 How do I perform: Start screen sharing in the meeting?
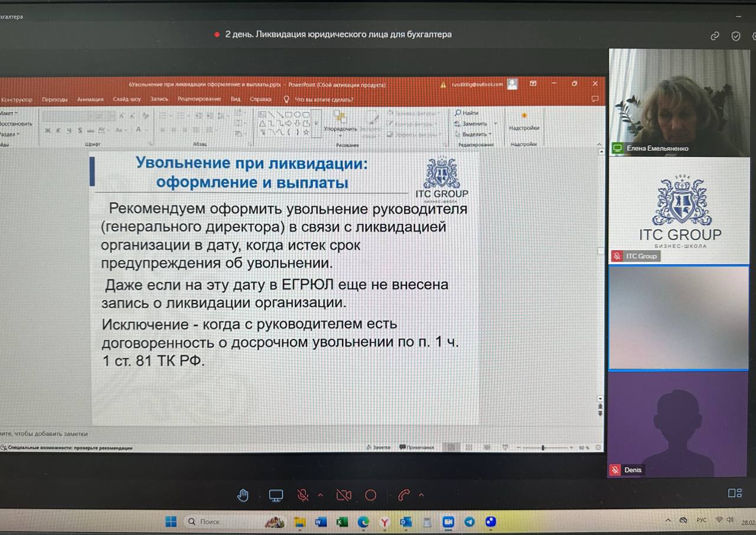pyautogui.click(x=276, y=495)
